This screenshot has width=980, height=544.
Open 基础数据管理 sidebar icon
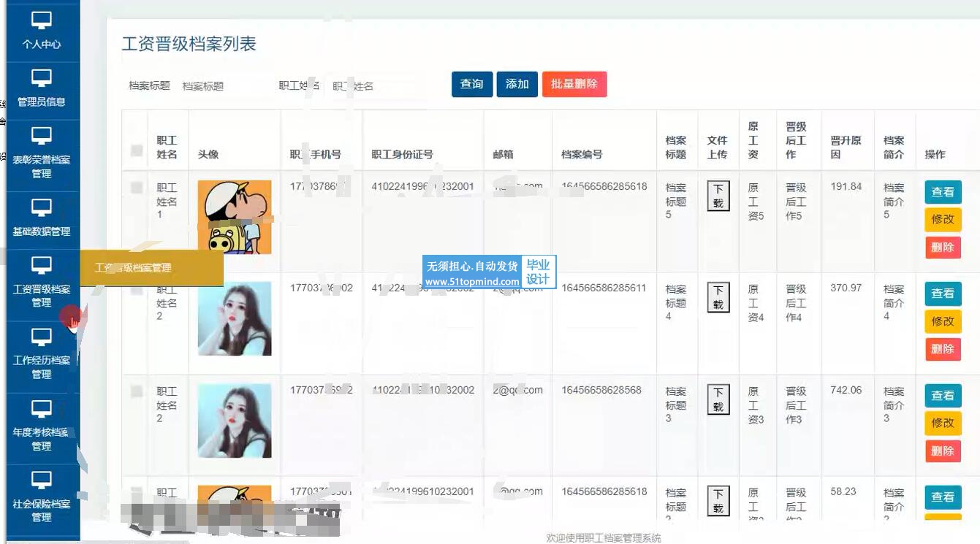42,208
